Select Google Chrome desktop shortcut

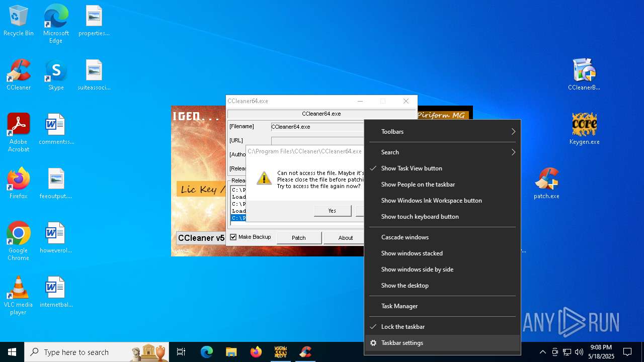(x=19, y=241)
